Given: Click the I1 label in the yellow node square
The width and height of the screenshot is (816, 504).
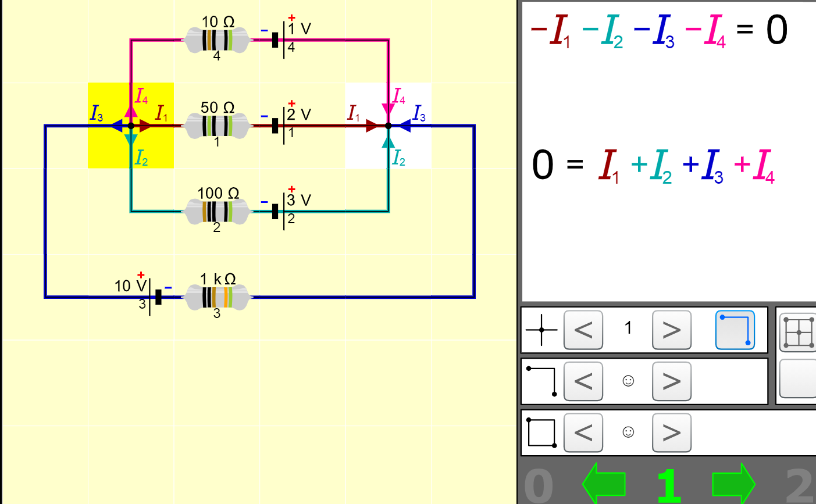Looking at the screenshot, I should click(161, 113).
